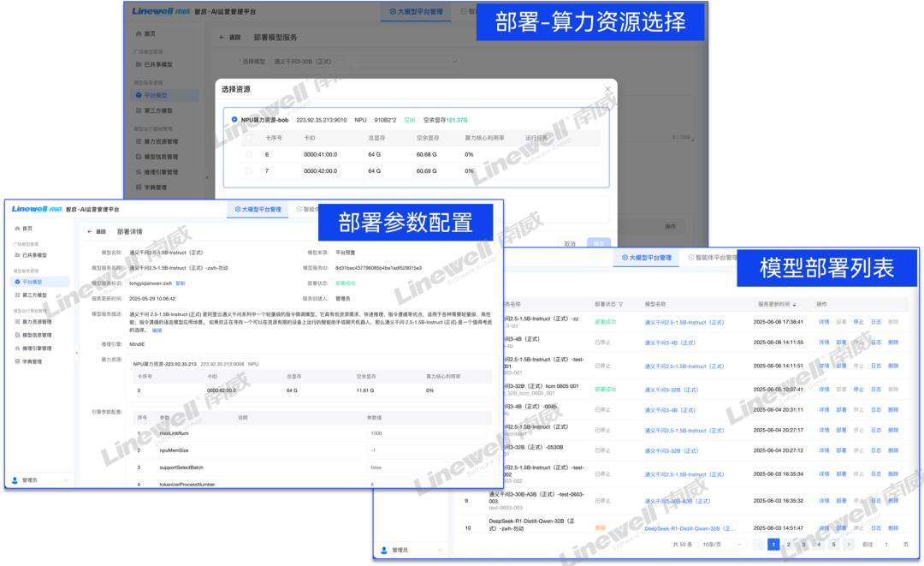924x566 pixels.
Task: Open DeepSeek-R1-Distill-Qwen-32B model link
Action: click(x=690, y=528)
